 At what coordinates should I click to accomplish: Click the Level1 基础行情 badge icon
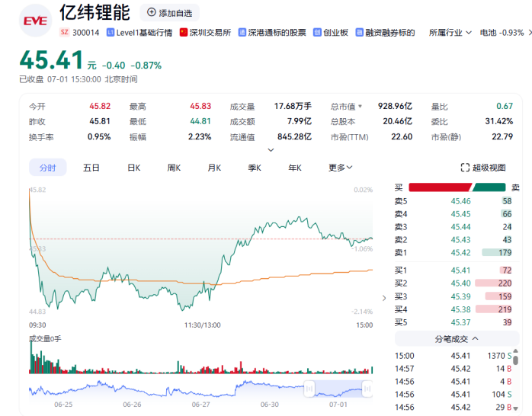[x=111, y=33]
